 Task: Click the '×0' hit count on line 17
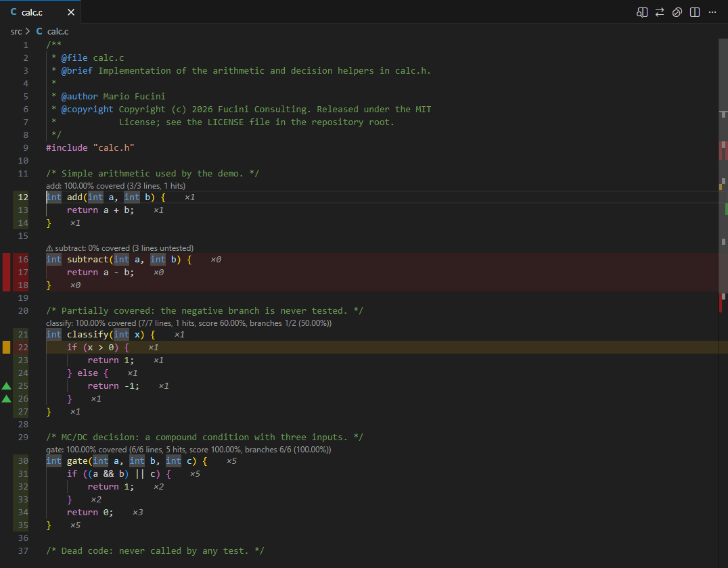click(x=159, y=273)
